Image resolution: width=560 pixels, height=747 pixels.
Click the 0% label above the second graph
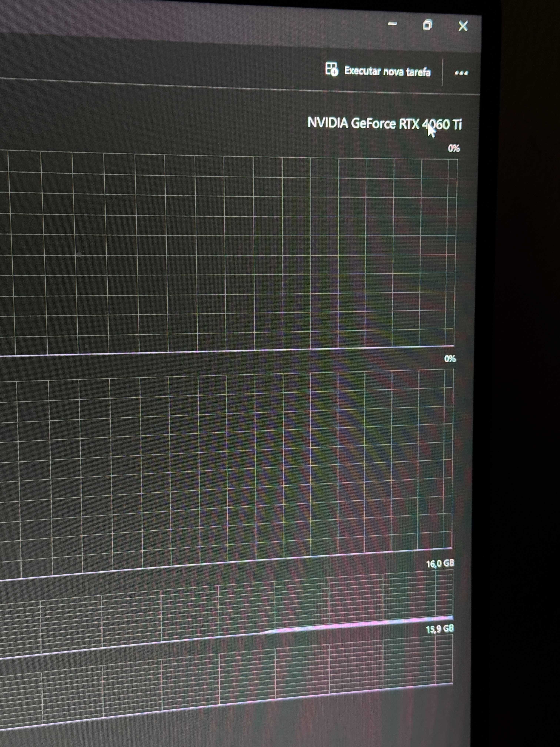click(x=450, y=359)
